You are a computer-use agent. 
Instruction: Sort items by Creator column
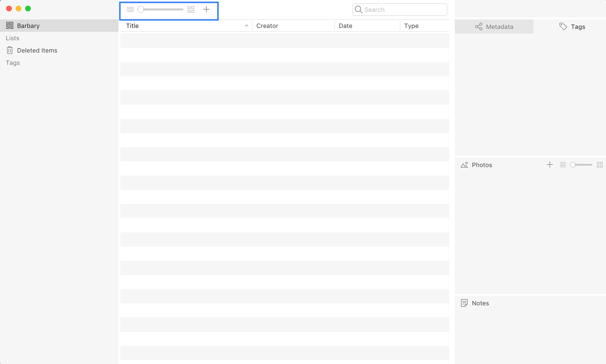(x=267, y=26)
